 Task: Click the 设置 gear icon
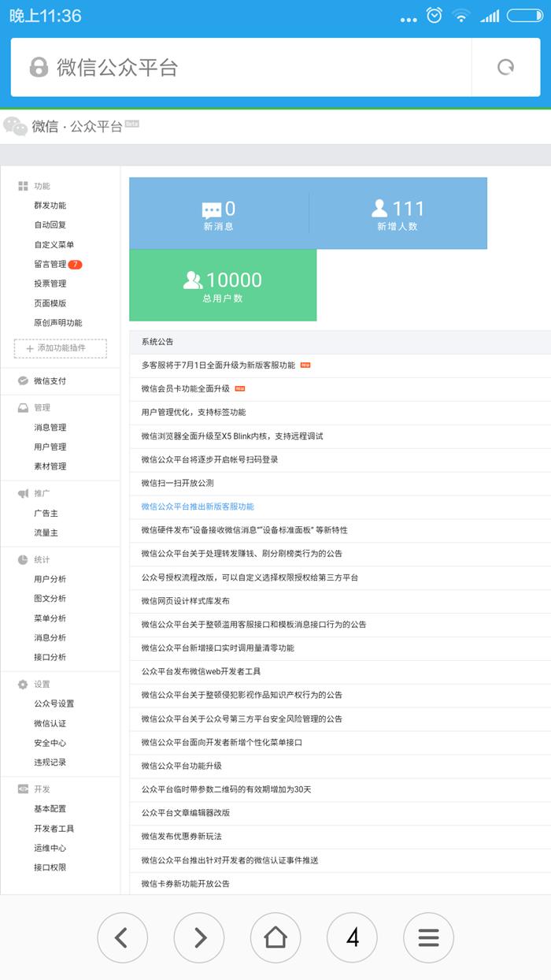23,684
